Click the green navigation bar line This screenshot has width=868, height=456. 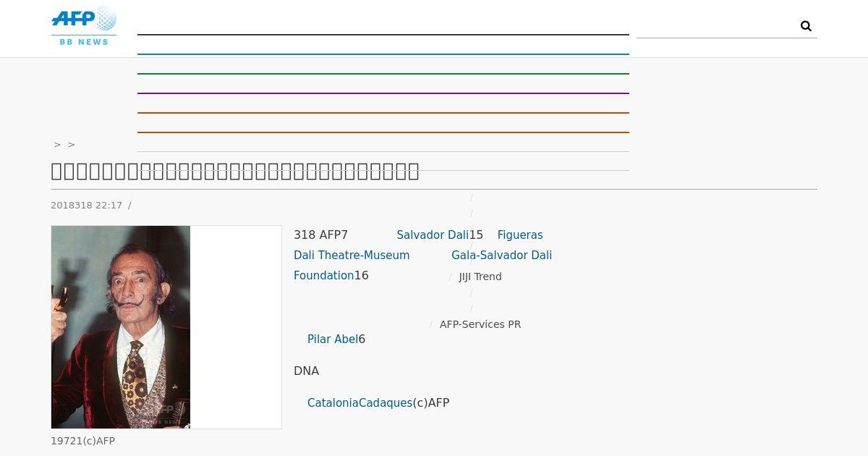[383, 74]
